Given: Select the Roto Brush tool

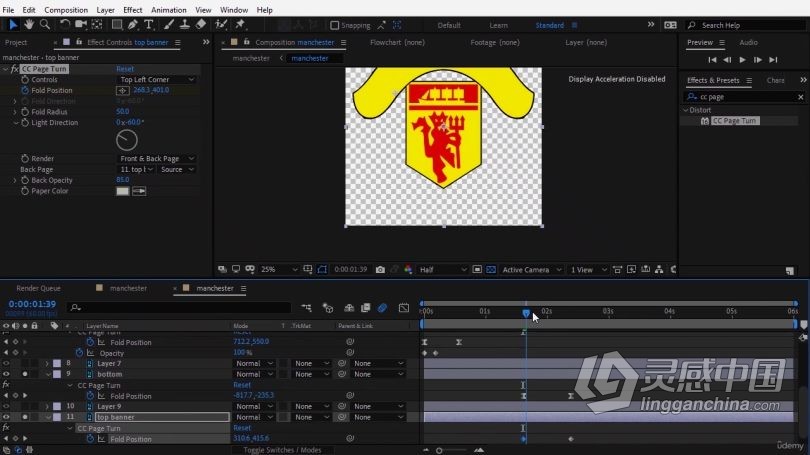Looking at the screenshot, I should tap(221, 24).
